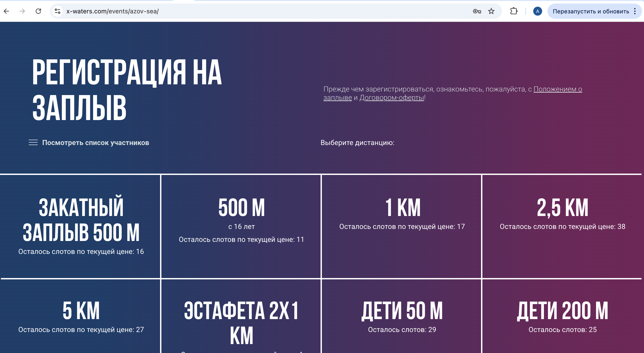Reload the page with the refresh icon
Viewport: 644px width, 353px height.
tap(38, 11)
